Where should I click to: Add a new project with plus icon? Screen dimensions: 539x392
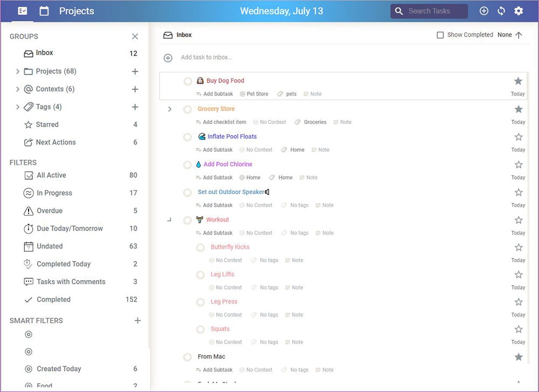point(135,71)
